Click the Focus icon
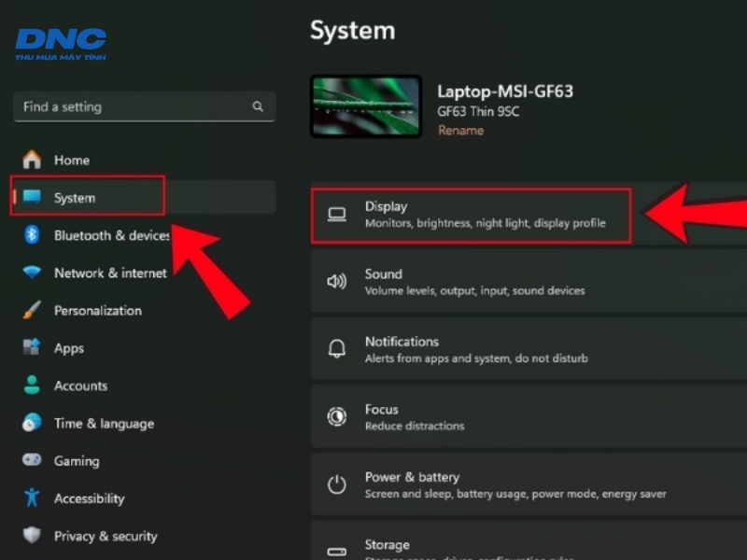The width and height of the screenshot is (747, 560). 337,416
